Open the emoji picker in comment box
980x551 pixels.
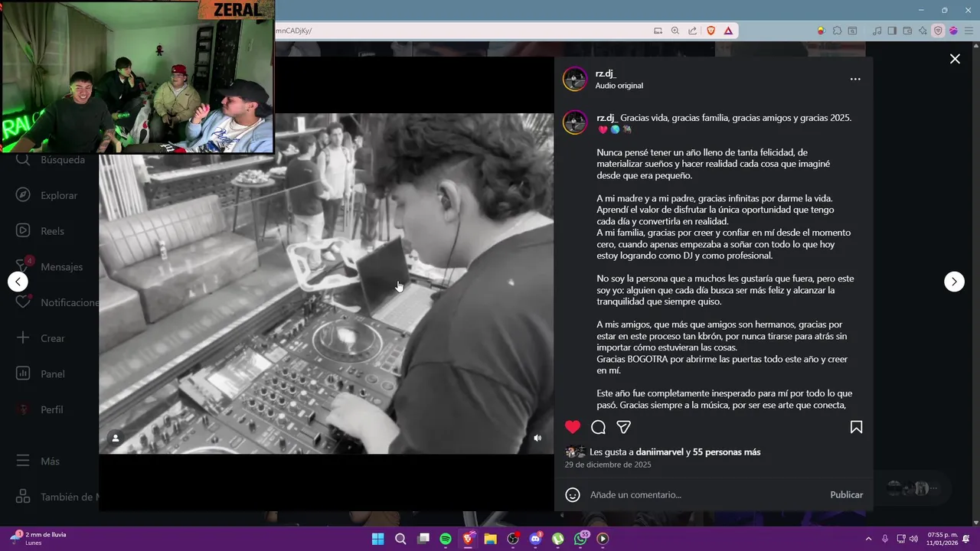coord(573,494)
